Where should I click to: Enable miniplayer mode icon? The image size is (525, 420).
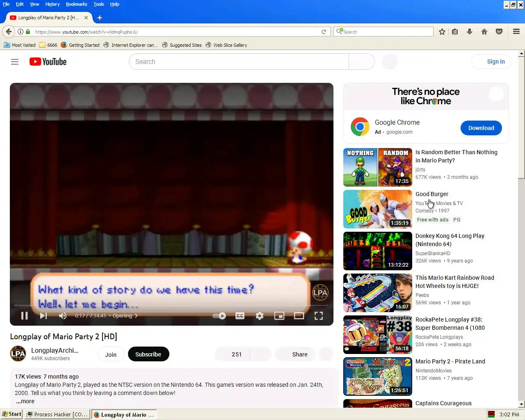(279, 315)
